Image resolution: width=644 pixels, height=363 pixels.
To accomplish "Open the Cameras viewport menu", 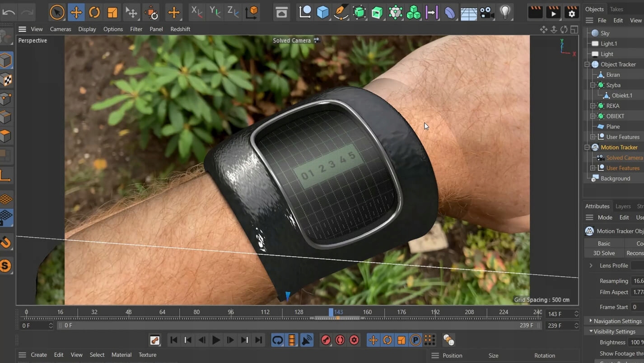I will point(61,29).
